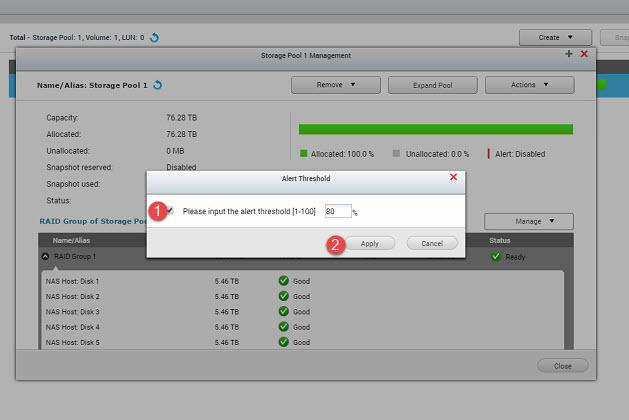Click the Unallocated value 0 MB
This screenshot has width=629, height=420.
coord(175,151)
